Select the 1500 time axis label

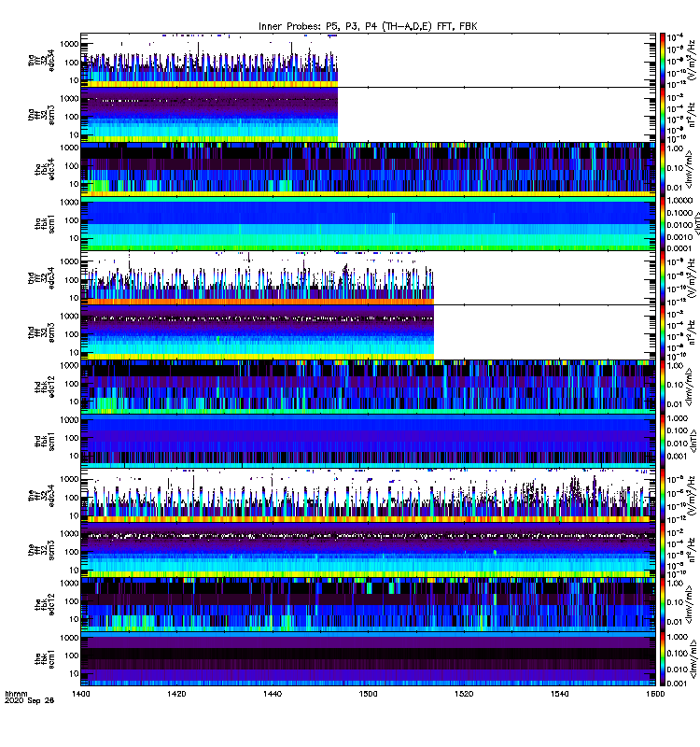368,694
